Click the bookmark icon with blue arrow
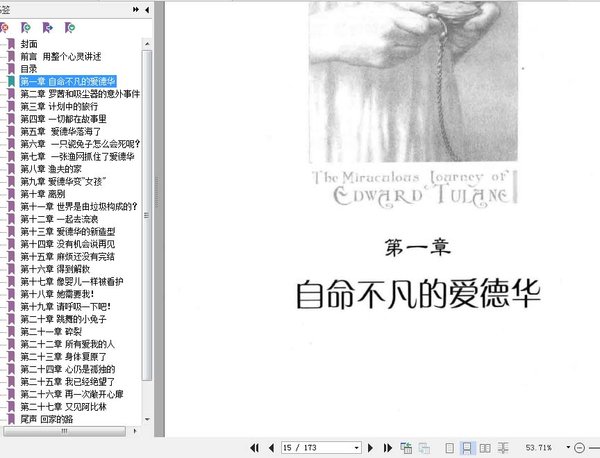The image size is (600, 458). click(x=47, y=28)
